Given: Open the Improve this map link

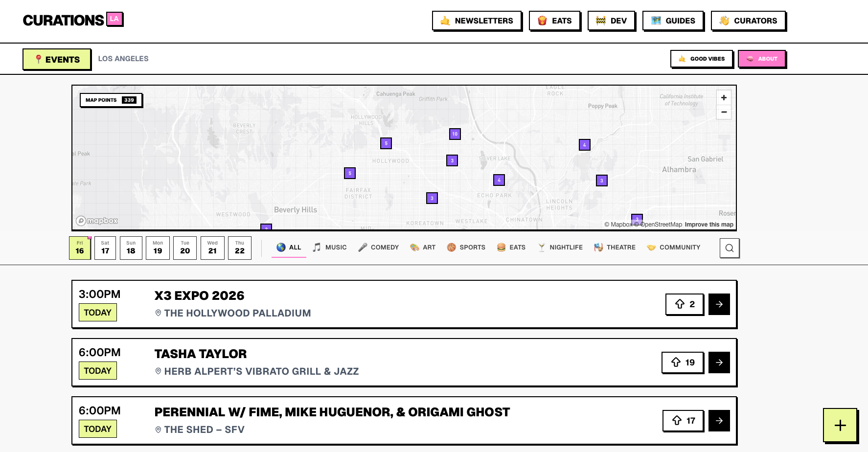Looking at the screenshot, I should point(708,225).
